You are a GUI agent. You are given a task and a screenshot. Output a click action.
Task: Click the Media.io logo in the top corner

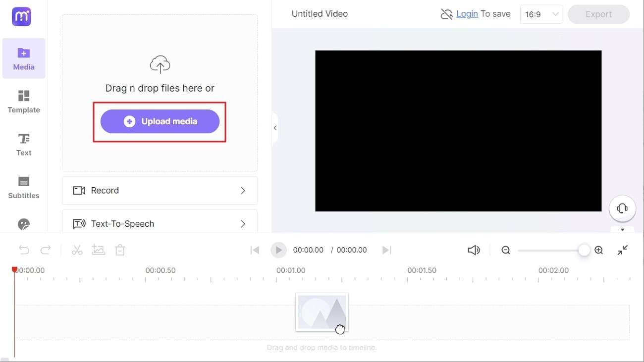tap(21, 16)
